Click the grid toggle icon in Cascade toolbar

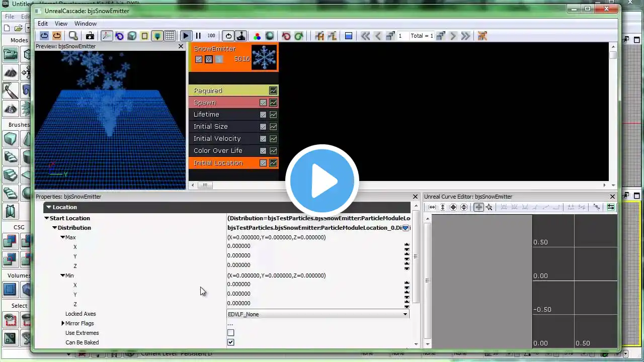click(170, 36)
